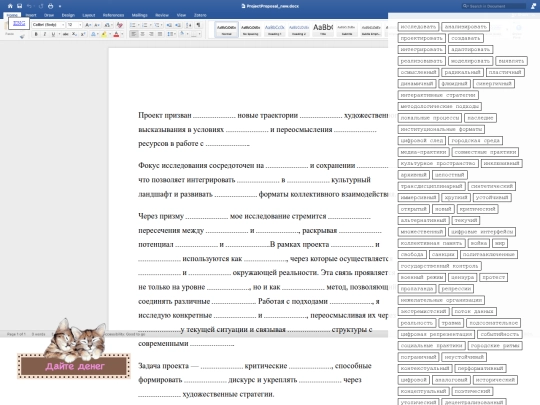Click the 'цензура' word tag
Viewport: 540px width, 405px height.
(463, 277)
